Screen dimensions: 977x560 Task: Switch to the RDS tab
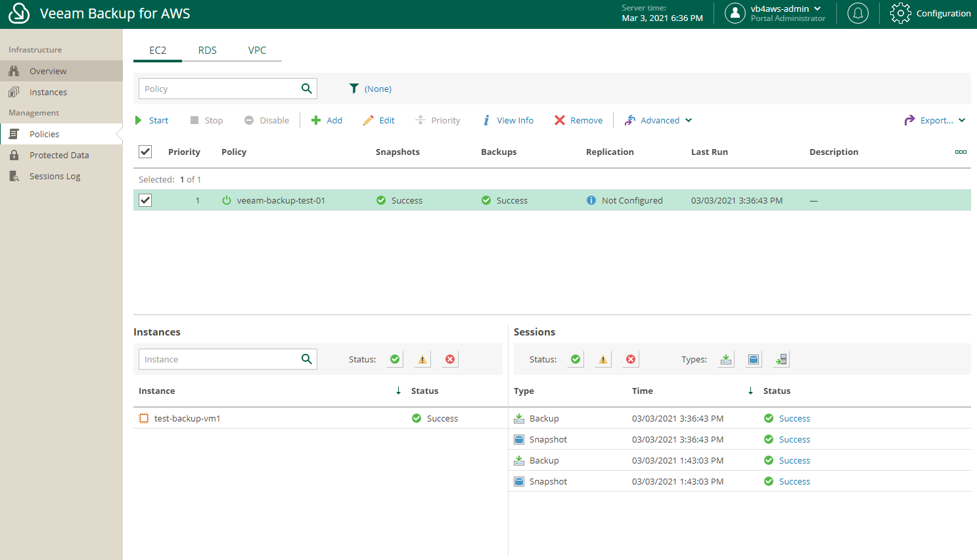coord(208,51)
